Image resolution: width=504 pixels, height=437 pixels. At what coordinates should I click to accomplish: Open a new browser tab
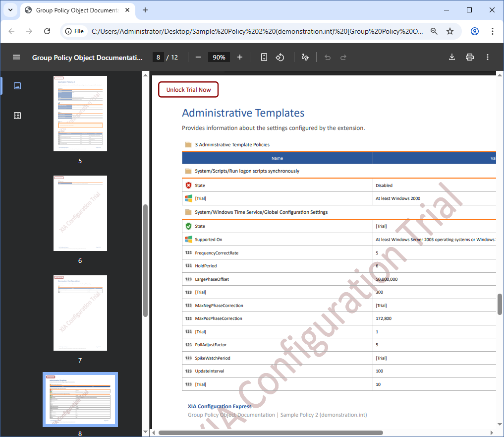(x=145, y=10)
